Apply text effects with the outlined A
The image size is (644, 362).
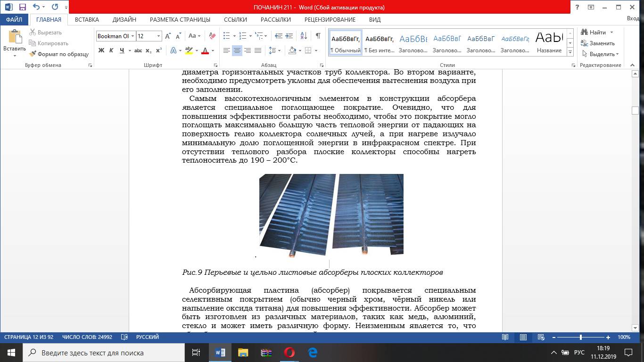[173, 50]
